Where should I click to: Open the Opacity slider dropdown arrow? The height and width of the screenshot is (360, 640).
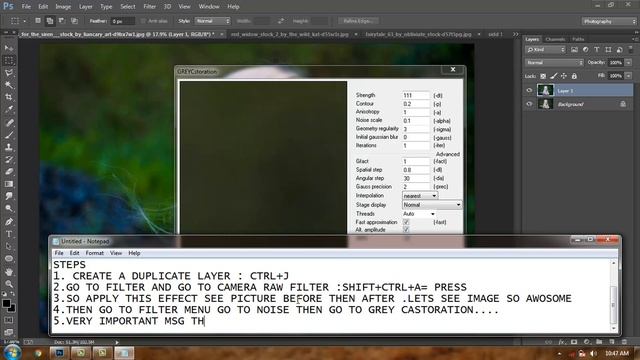pos(629,63)
